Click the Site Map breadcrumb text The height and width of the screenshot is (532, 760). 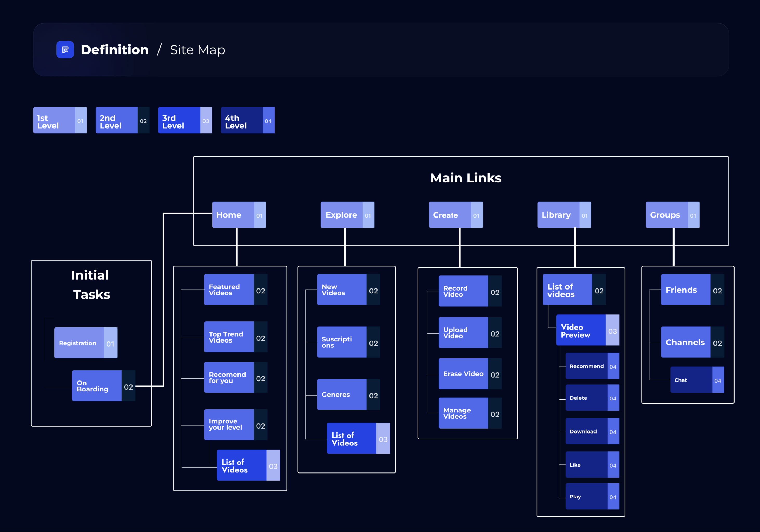coord(198,50)
